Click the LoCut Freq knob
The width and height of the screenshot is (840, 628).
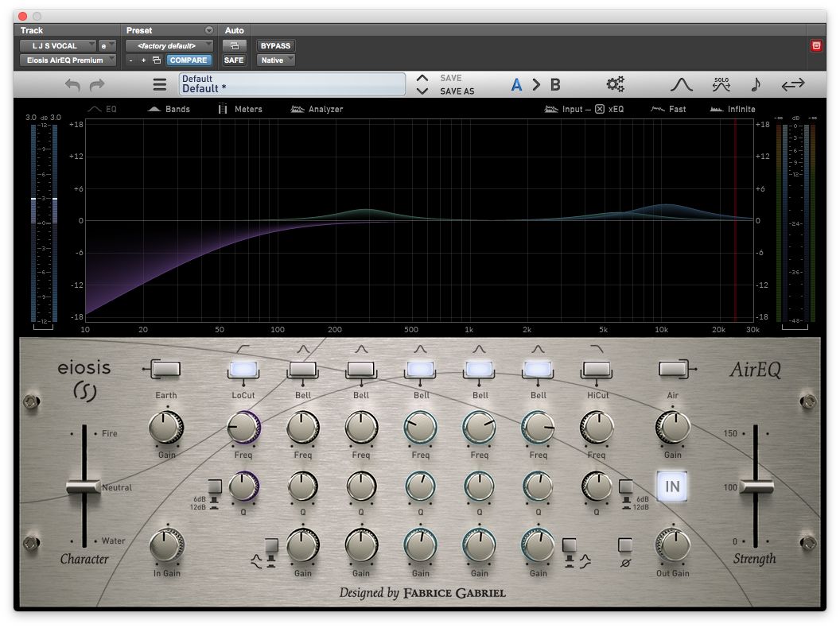tap(243, 427)
